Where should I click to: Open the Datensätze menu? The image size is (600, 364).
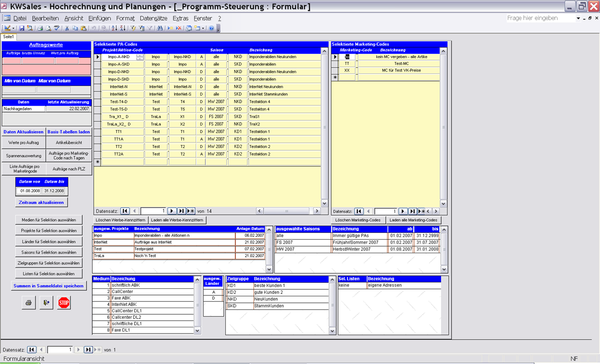pos(153,18)
